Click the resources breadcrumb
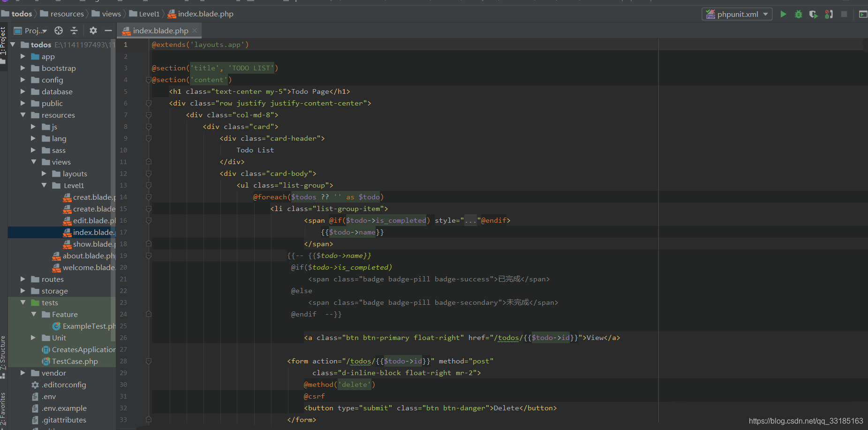Image resolution: width=868 pixels, height=430 pixels. coord(62,14)
